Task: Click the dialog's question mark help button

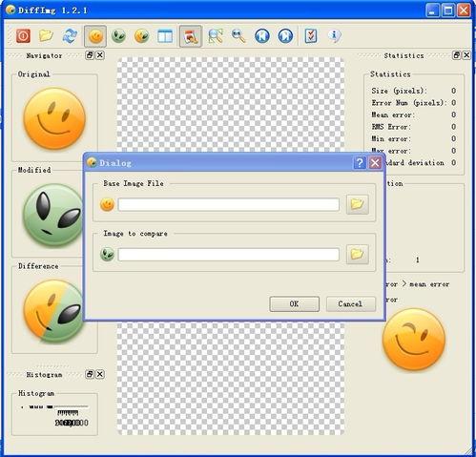Action: [360, 163]
